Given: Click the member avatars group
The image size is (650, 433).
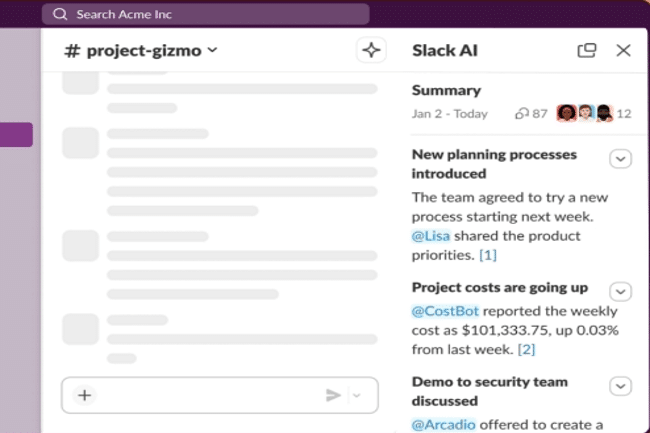Looking at the screenshot, I should tap(585, 113).
